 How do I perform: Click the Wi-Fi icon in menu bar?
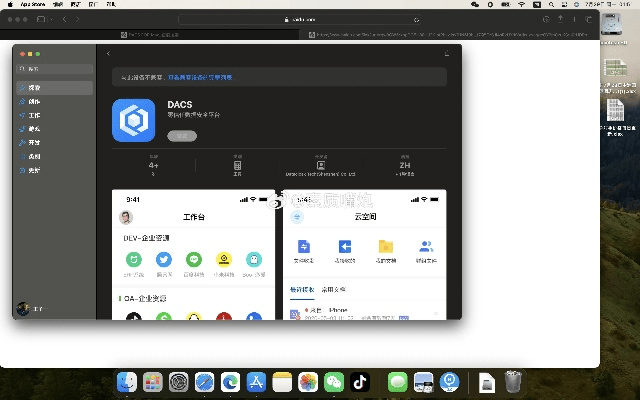click(522, 4)
